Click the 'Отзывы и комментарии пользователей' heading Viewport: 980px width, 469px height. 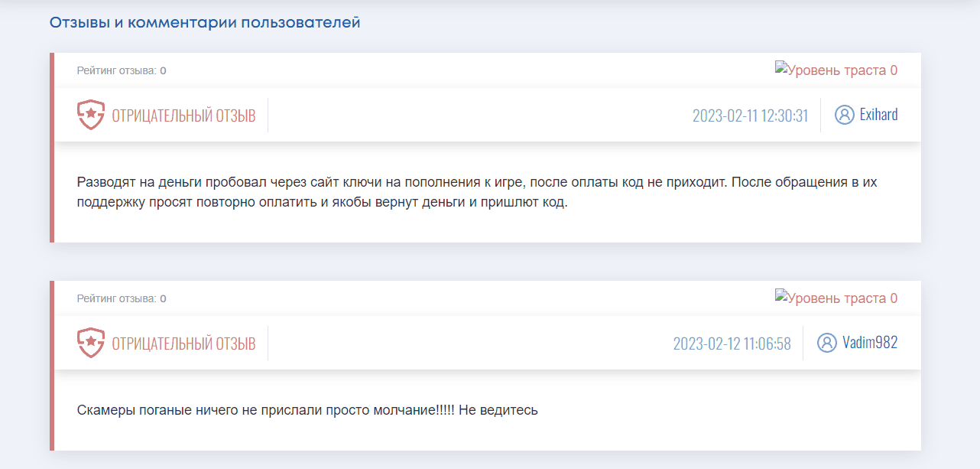coord(205,23)
